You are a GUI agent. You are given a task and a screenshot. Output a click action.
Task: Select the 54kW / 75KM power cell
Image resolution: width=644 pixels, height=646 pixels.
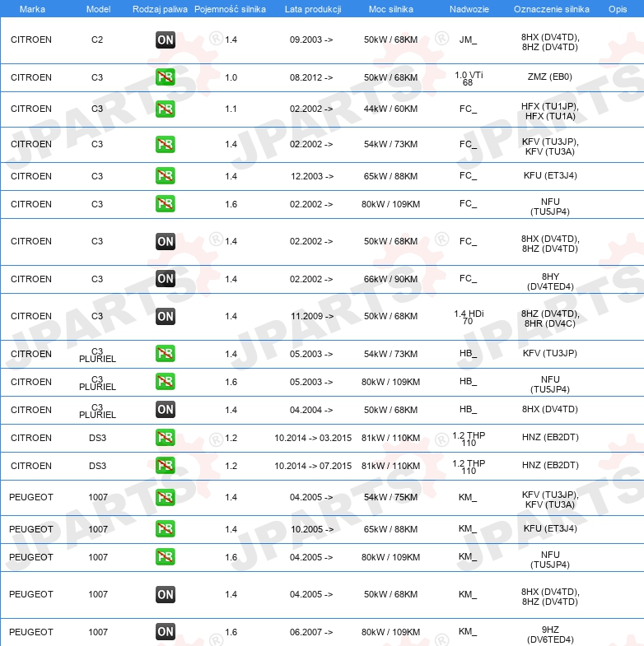[x=391, y=497]
